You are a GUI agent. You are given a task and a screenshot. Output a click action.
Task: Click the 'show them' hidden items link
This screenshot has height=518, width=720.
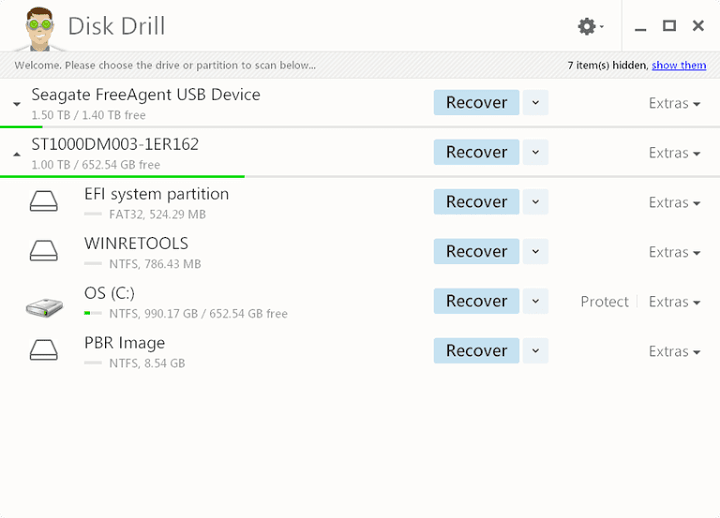point(678,65)
